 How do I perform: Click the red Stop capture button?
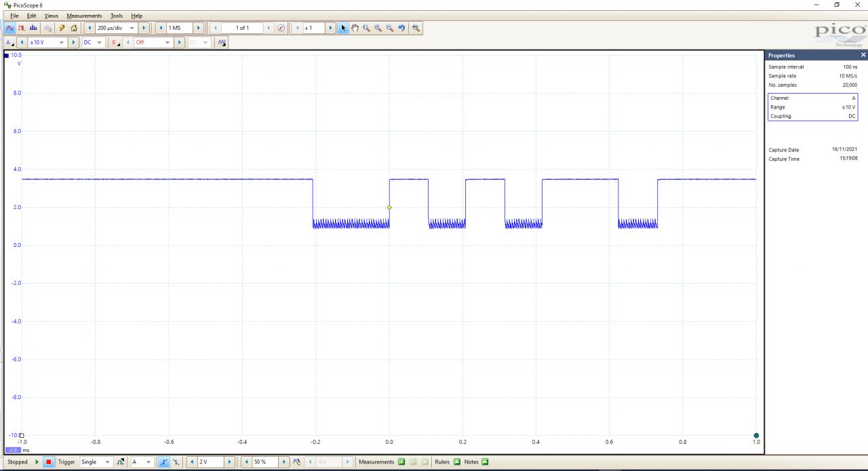click(x=49, y=462)
